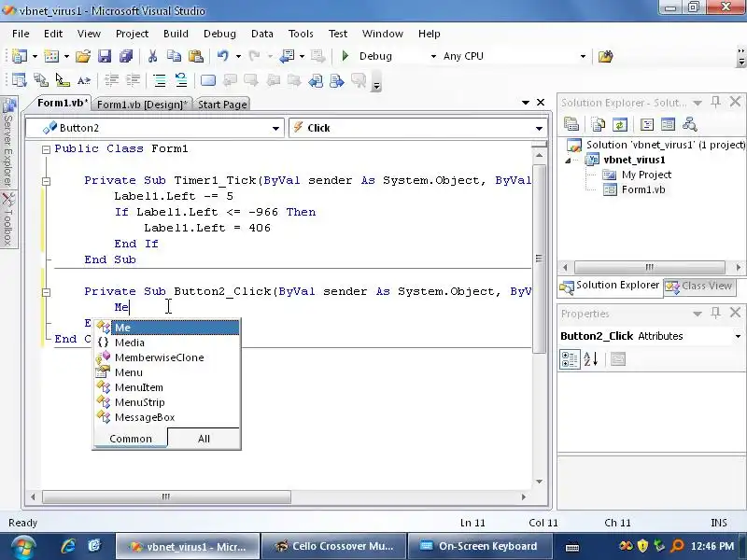Click the Paste clipboard icon

coord(196,56)
